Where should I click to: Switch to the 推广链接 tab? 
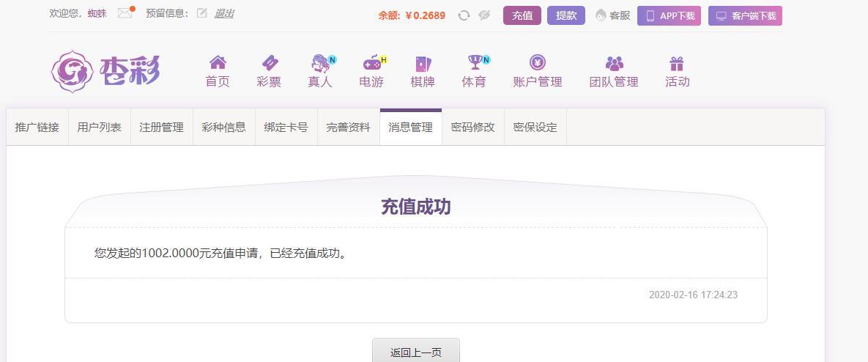[x=37, y=128]
